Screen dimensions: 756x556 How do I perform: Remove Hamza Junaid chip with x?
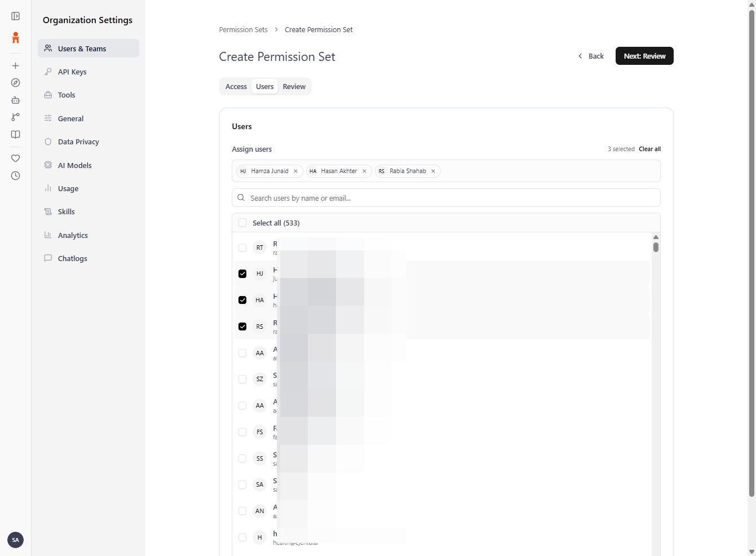295,171
